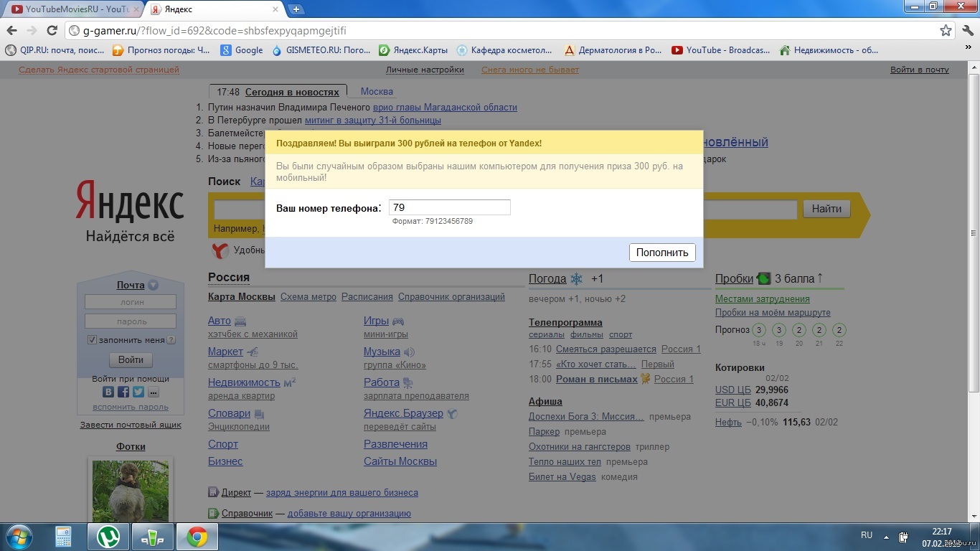Go back with browser back arrow
This screenshot has height=551, width=980.
tap(11, 31)
